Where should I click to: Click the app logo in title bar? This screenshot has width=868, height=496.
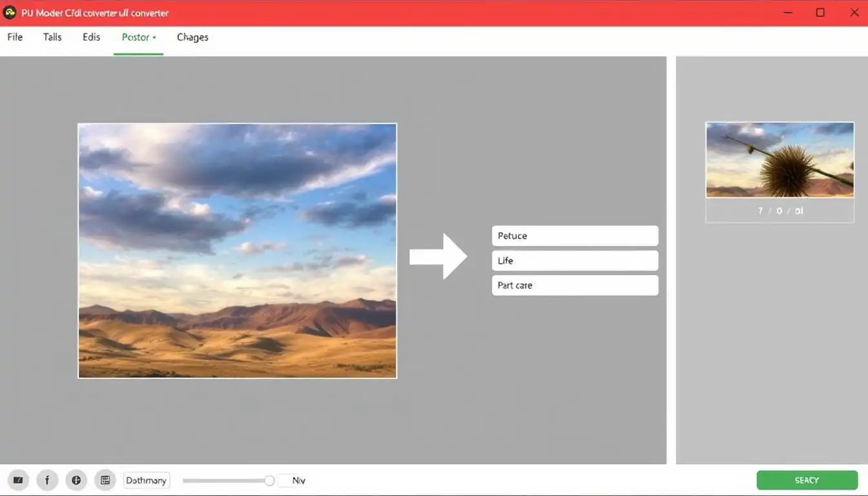(10, 12)
